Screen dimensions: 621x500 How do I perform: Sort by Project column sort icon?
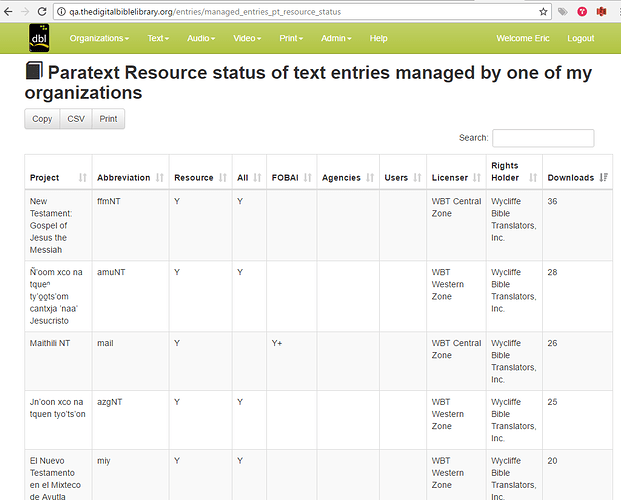[x=82, y=177]
